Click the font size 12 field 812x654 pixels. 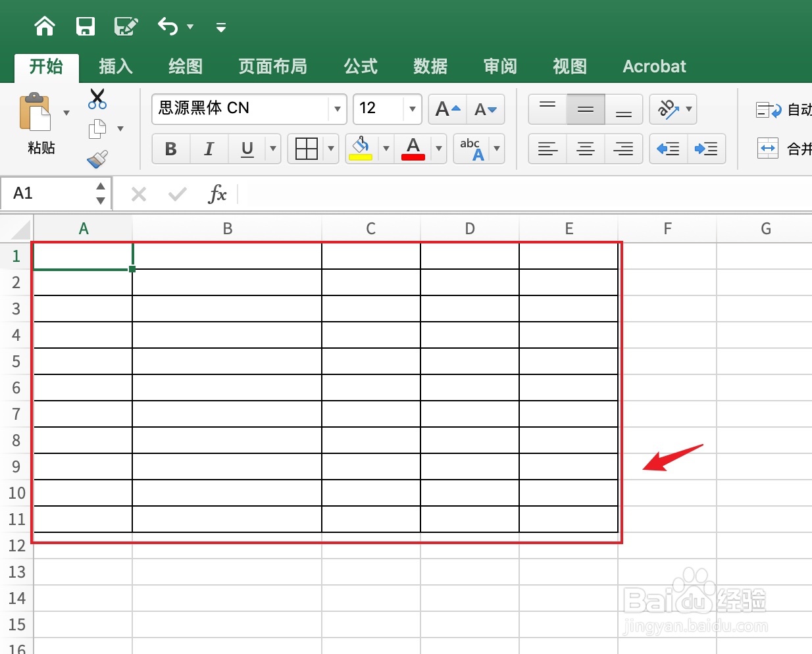click(x=378, y=109)
